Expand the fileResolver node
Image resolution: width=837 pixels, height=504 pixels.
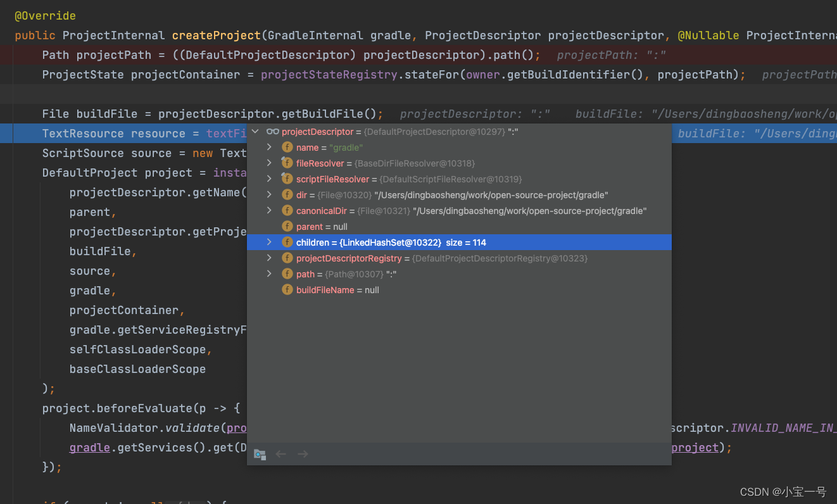pyautogui.click(x=269, y=163)
